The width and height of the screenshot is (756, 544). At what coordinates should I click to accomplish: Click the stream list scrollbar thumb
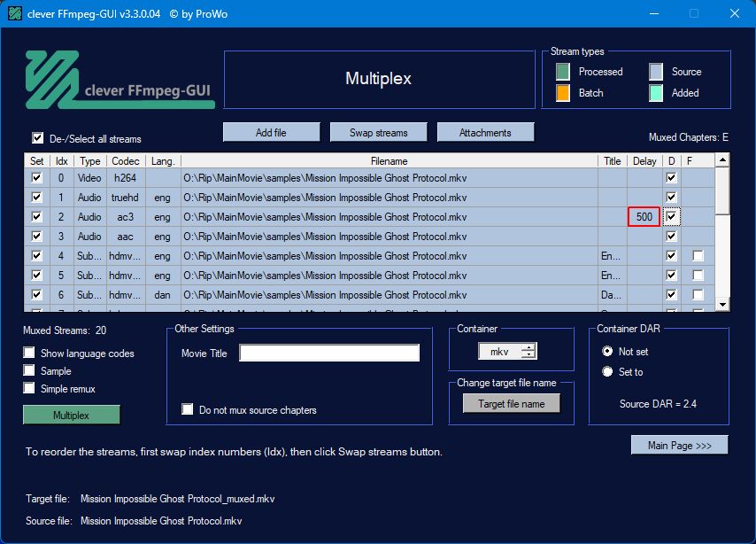tap(722, 190)
